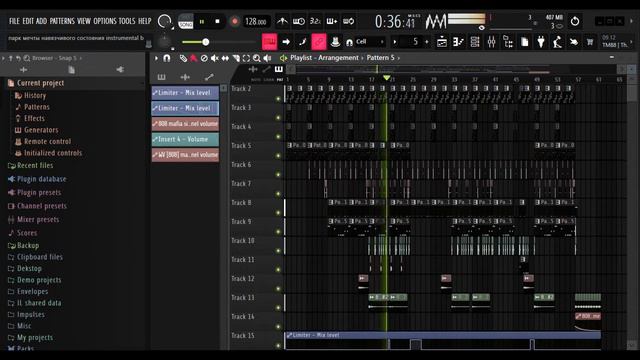The height and width of the screenshot is (360, 640).
Task: Open the mixer window icon
Action: point(491,42)
